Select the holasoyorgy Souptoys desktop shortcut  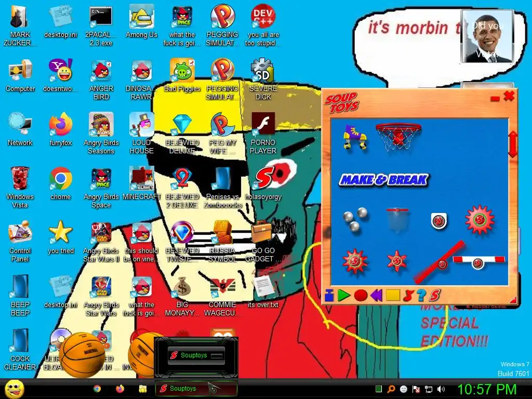[263, 183]
